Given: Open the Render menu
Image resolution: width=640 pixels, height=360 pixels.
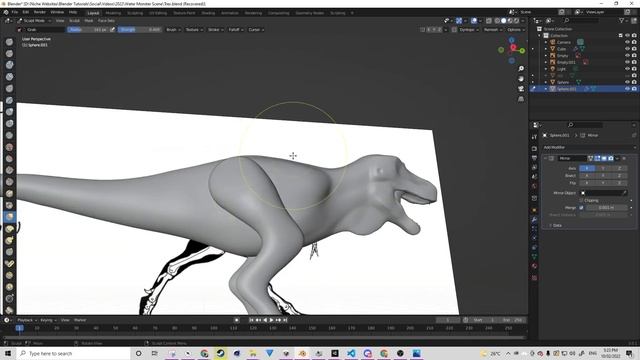Looking at the screenshot, I should click(x=40, y=12).
